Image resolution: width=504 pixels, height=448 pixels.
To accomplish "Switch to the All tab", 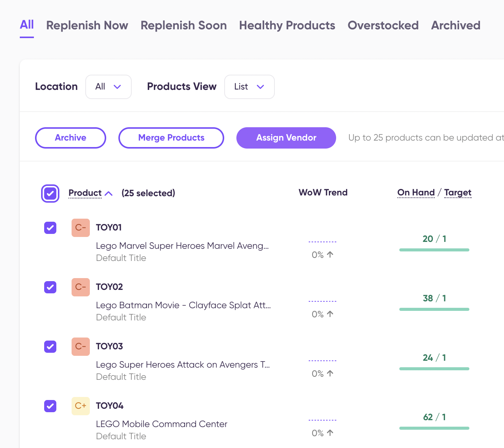I will [27, 25].
